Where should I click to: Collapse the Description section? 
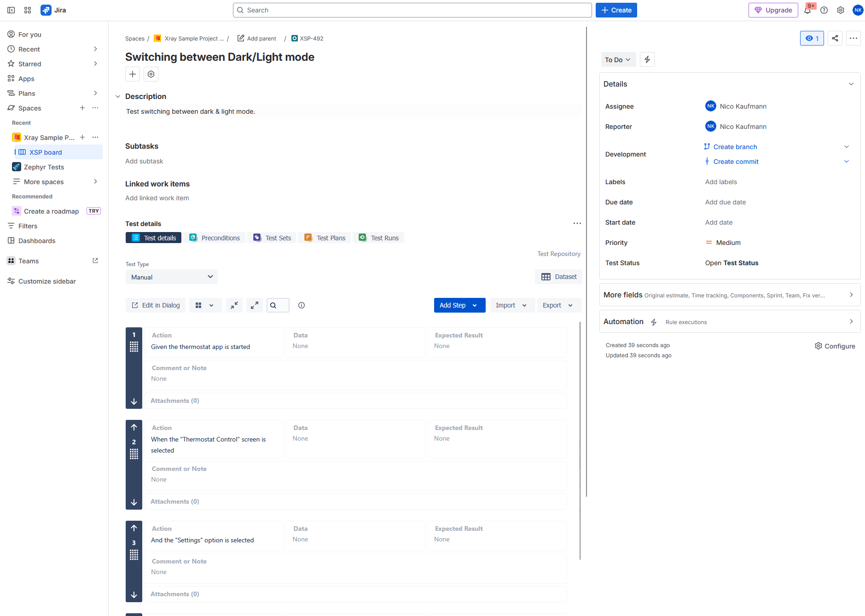pyautogui.click(x=118, y=97)
